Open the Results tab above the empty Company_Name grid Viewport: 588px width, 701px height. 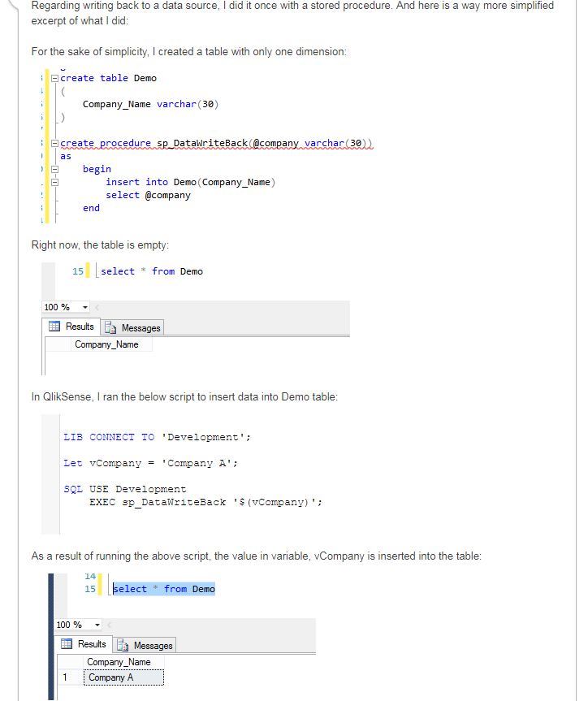pyautogui.click(x=71, y=327)
